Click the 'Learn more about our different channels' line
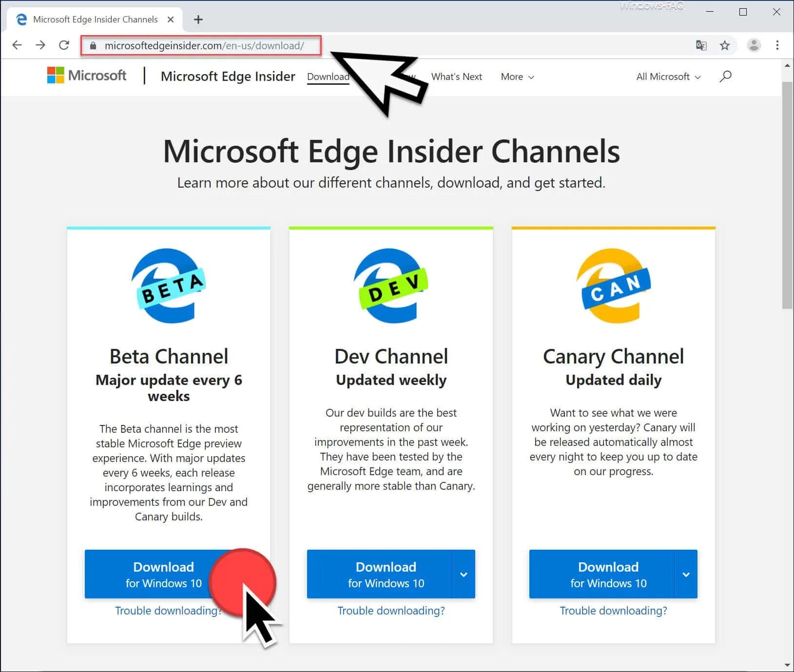794x672 pixels. point(391,183)
